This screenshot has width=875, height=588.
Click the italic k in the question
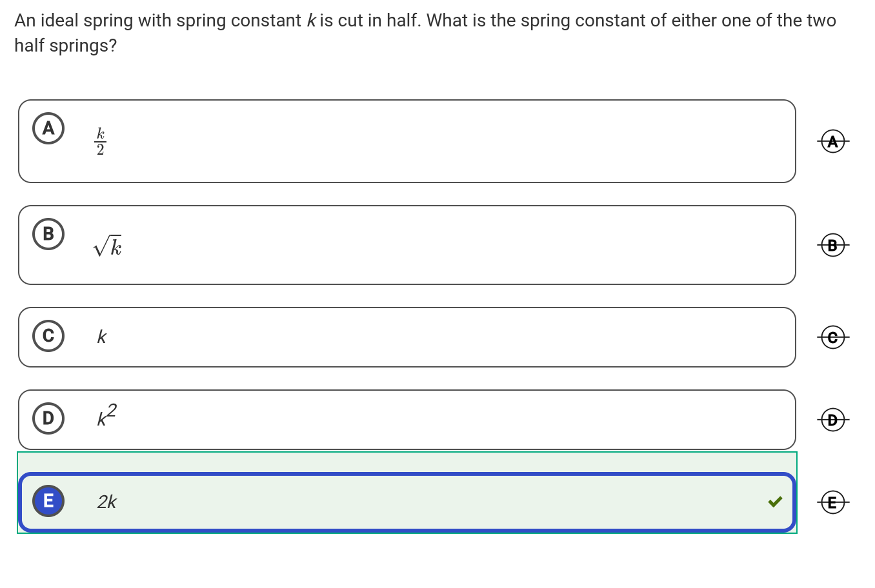(311, 21)
